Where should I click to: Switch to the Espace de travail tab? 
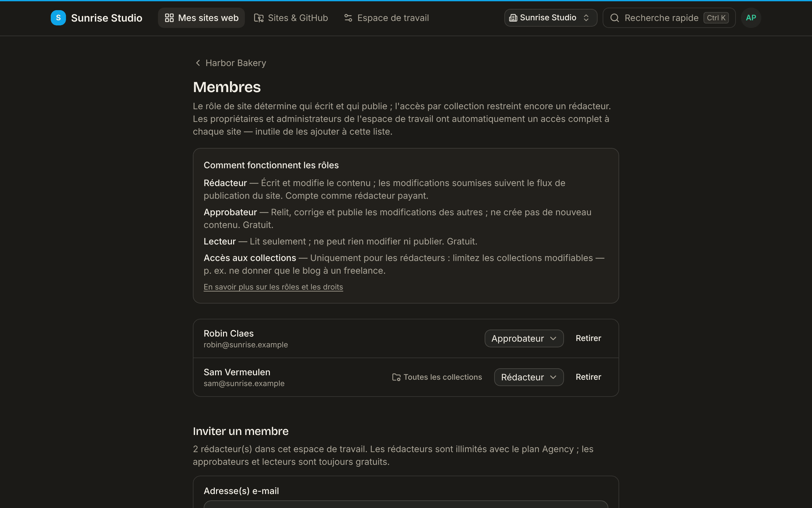(386, 18)
